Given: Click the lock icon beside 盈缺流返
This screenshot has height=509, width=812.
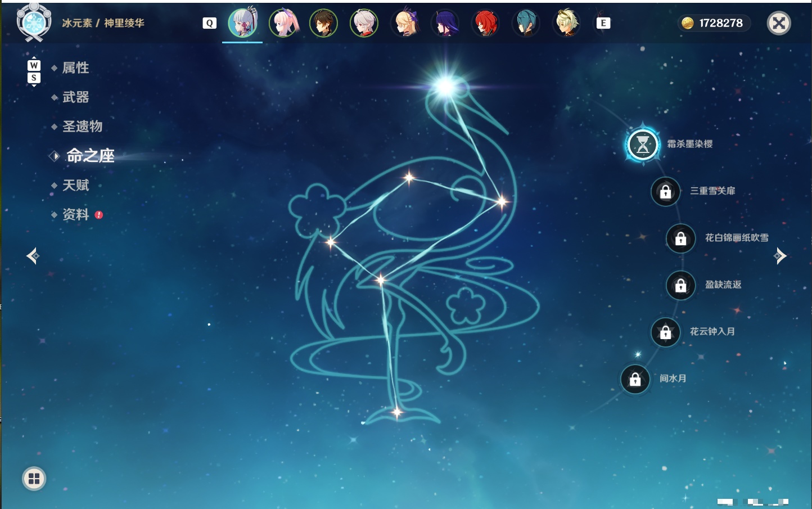Looking at the screenshot, I should pos(681,285).
